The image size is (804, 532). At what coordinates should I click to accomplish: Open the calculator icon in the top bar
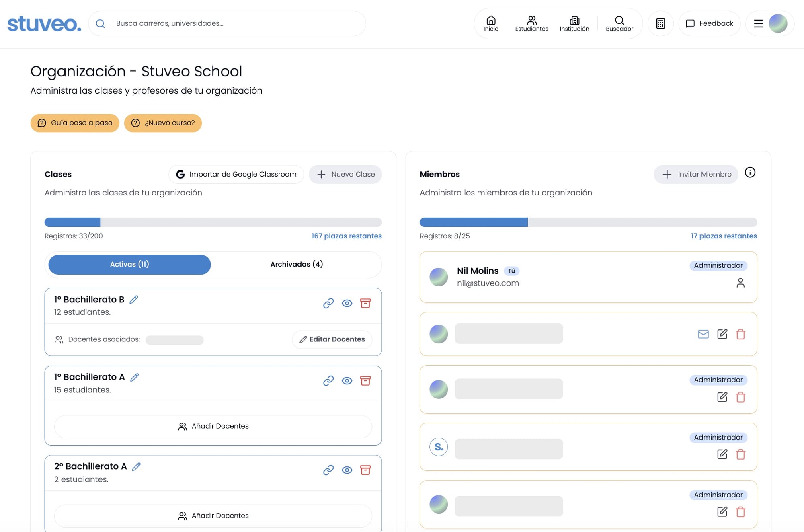660,23
